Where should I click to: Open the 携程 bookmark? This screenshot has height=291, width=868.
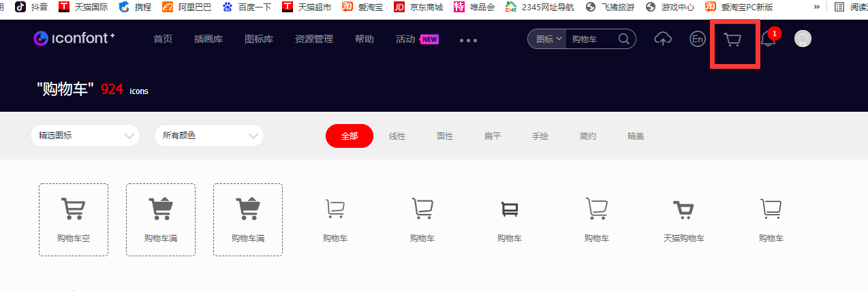tap(135, 7)
